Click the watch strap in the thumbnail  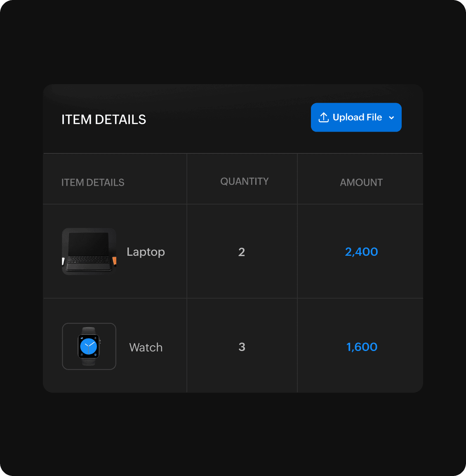click(x=89, y=331)
